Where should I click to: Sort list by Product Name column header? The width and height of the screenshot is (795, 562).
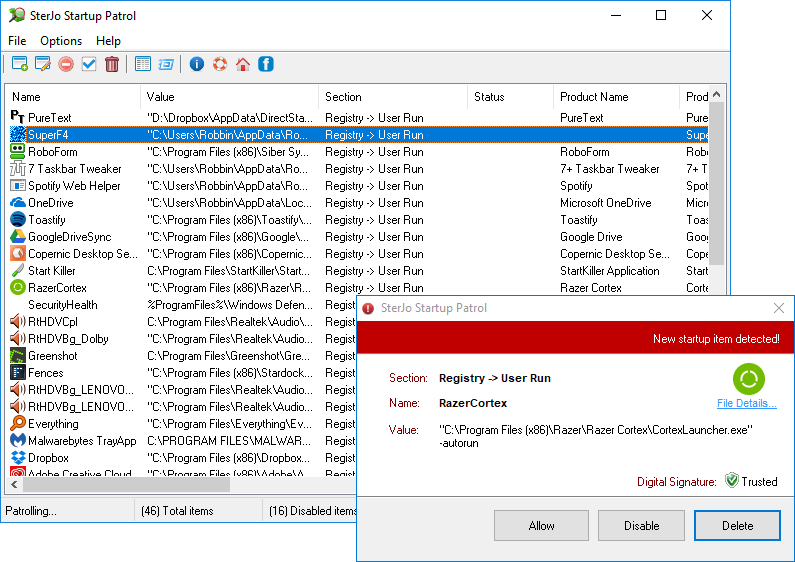(x=614, y=97)
